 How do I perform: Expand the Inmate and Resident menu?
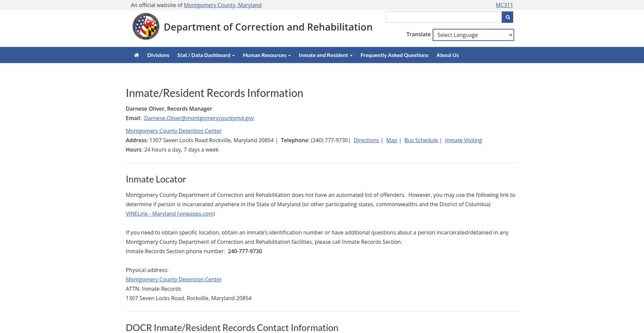point(325,55)
